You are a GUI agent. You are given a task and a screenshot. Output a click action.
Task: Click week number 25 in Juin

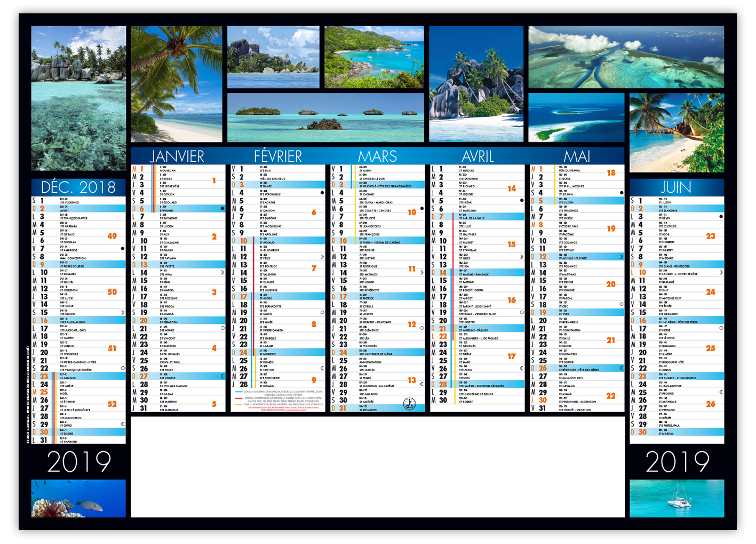click(x=711, y=348)
